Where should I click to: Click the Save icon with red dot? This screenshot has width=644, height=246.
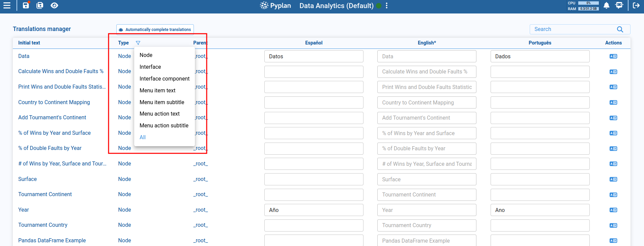click(x=26, y=5)
